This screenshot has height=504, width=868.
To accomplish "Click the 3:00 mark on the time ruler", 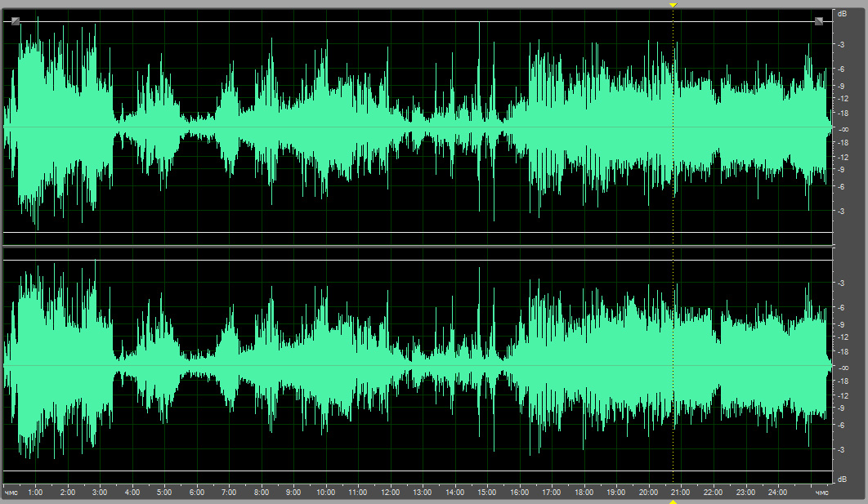I will 100,493.
